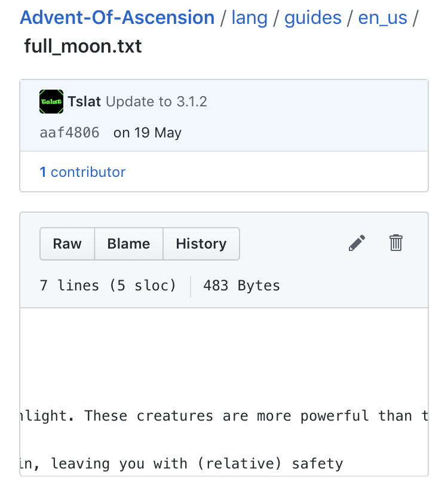
Task: Select the full_moon.txt filename
Action: (82, 46)
